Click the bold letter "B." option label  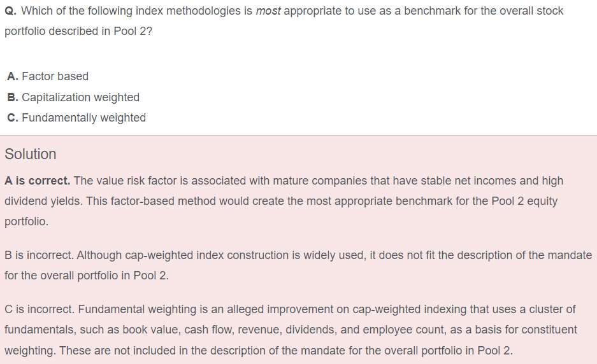pyautogui.click(x=13, y=97)
